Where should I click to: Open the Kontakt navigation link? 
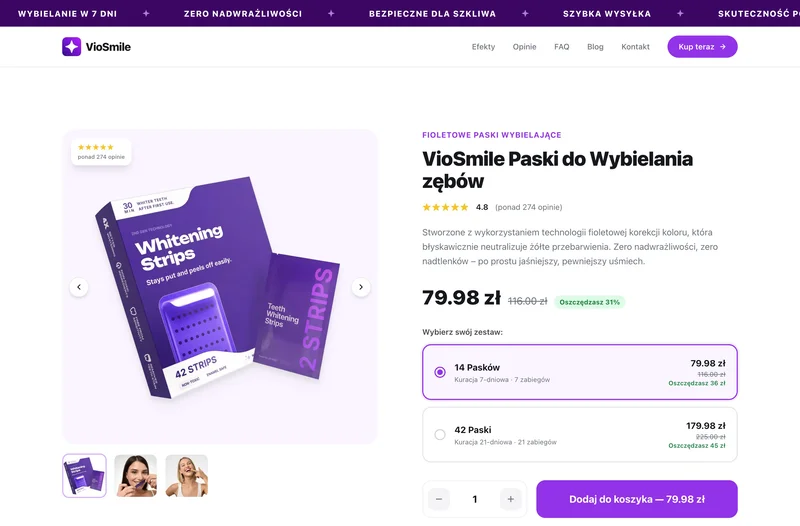coord(635,46)
